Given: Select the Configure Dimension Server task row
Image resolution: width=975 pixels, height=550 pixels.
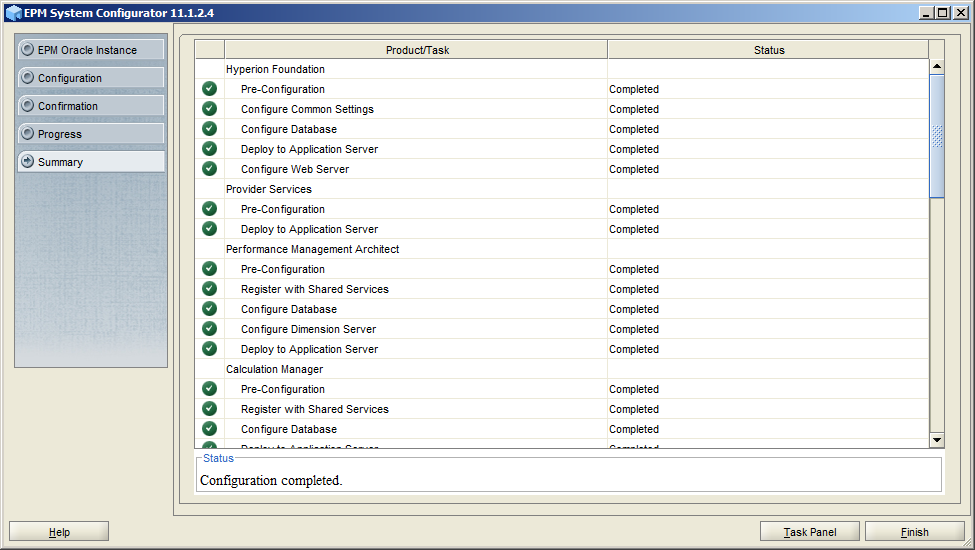Looking at the screenshot, I should 561,329.
